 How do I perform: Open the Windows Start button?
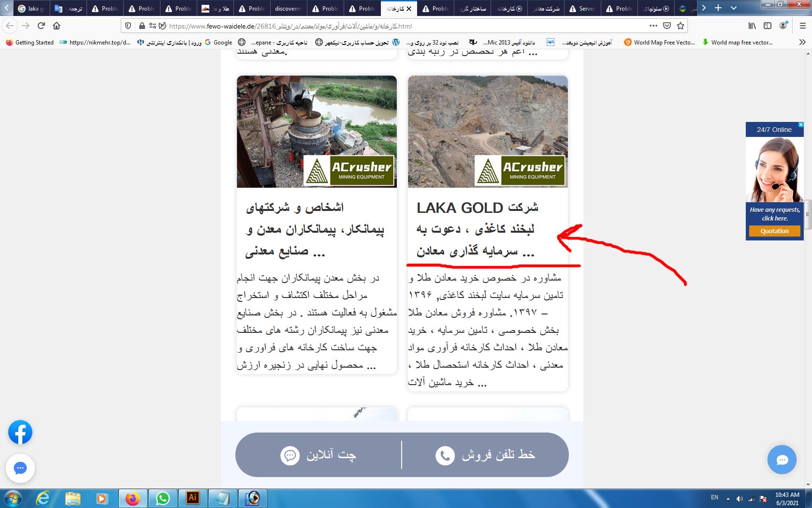click(x=13, y=498)
